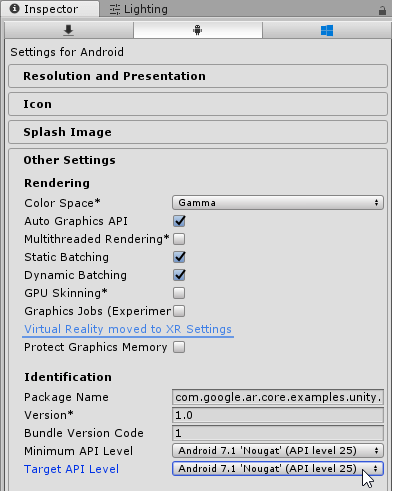Click the Lighting tab sliders icon
Viewport: 394px width, 501px height.
115,9
